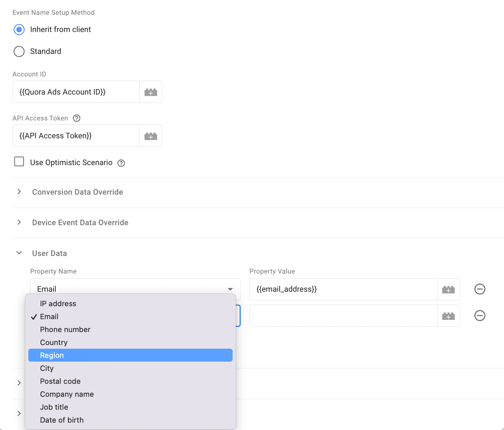Choose Postal code from property list
Image resolution: width=504 pixels, height=430 pixels.
(x=130, y=381)
